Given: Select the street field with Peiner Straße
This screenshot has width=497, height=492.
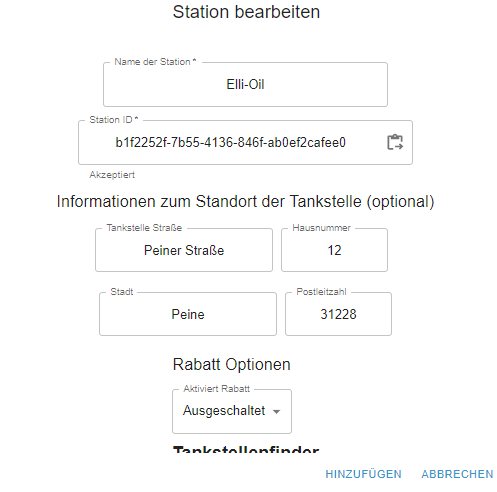Looking at the screenshot, I should pos(184,250).
